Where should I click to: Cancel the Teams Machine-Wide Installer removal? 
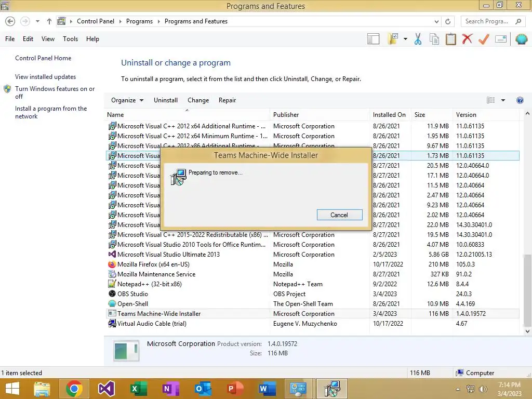[340, 215]
